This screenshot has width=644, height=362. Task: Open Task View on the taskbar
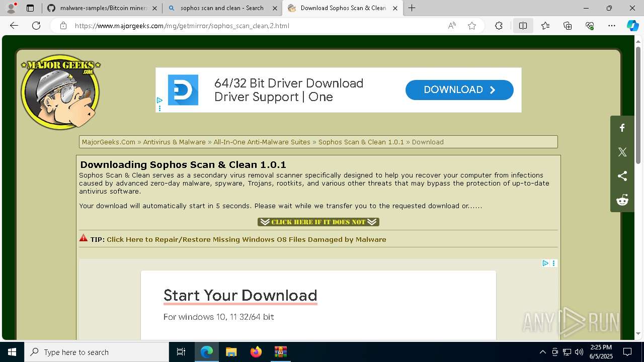[x=181, y=352]
